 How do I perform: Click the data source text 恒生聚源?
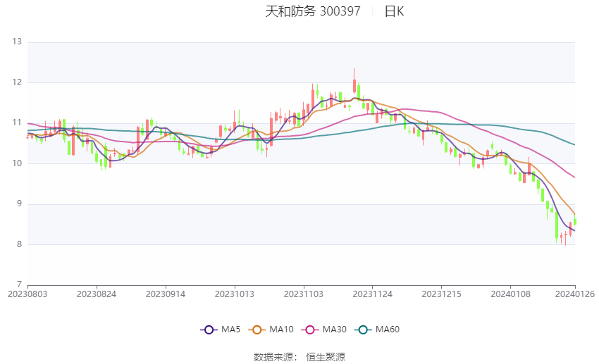[326, 357]
